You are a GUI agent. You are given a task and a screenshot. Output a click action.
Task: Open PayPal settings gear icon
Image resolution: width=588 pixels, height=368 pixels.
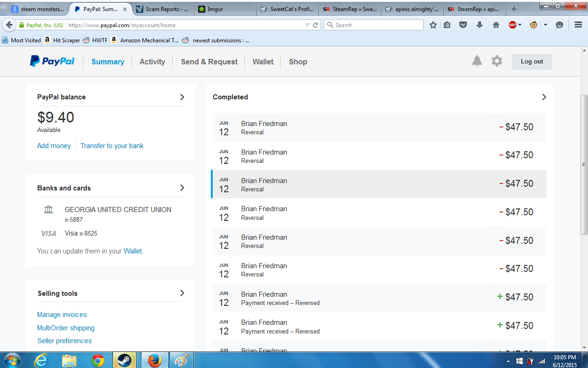tap(497, 61)
